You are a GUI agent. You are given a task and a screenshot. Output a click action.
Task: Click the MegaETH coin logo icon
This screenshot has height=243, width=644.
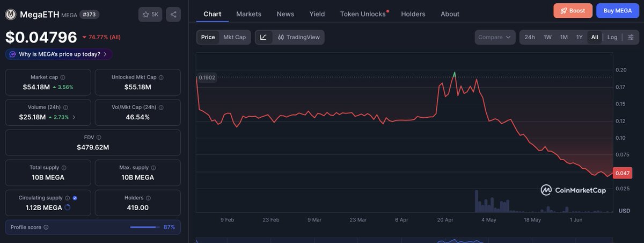(x=10, y=14)
